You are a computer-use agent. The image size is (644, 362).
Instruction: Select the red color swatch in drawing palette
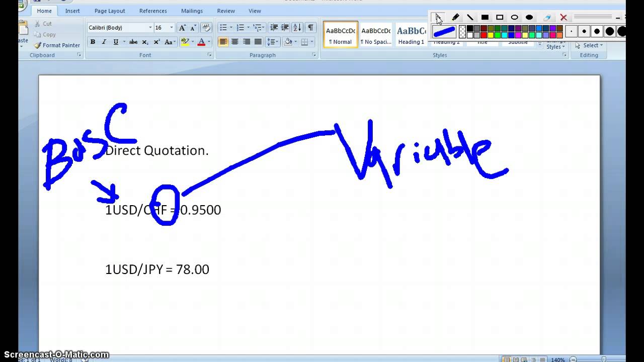click(484, 35)
